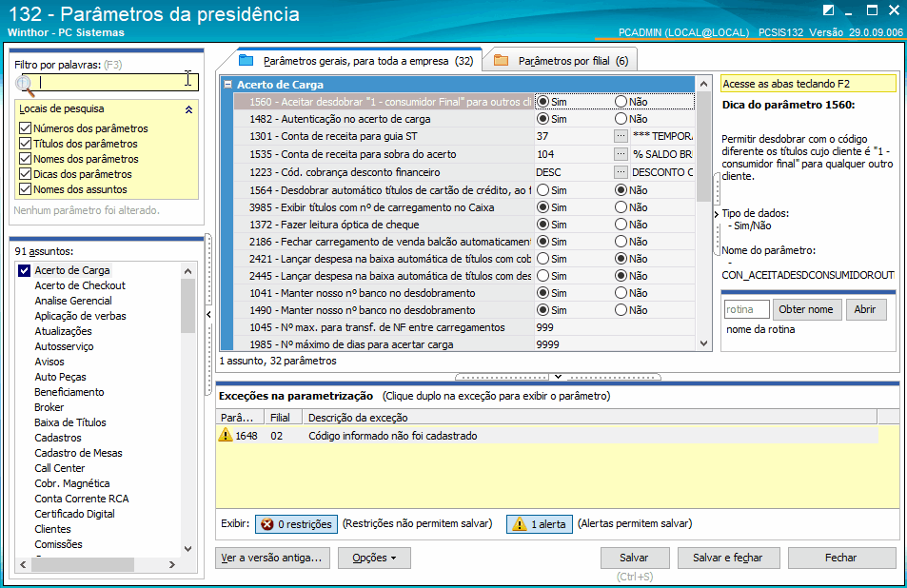Click the assuntos list vertical scrollbar thumb
The image size is (907, 588).
[188, 305]
